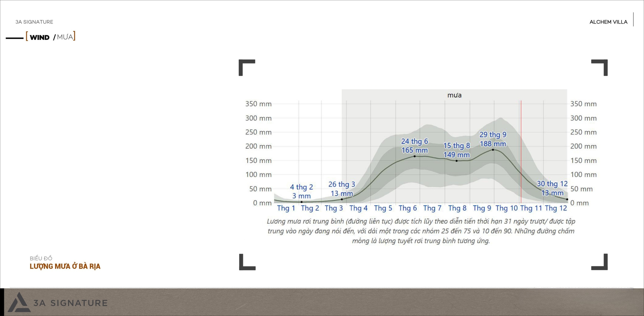Click the 'Thg 8' month axis label
The height and width of the screenshot is (316, 644).
pyautogui.click(x=457, y=208)
